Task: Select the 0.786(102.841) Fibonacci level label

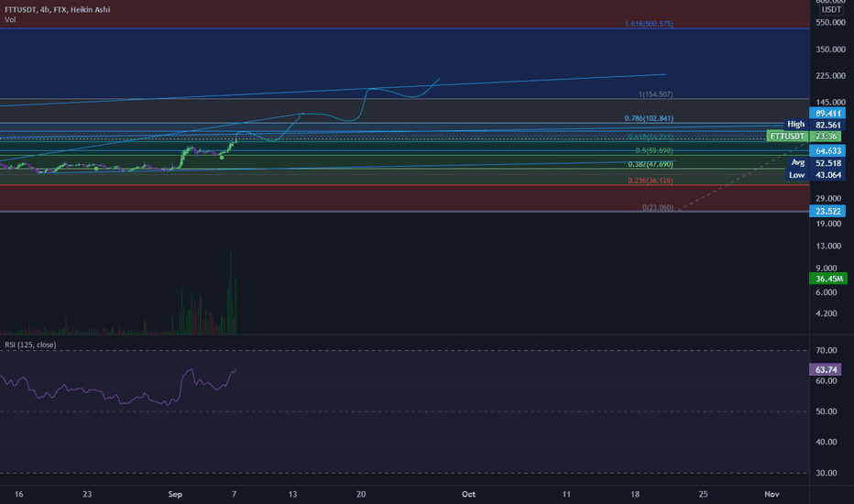Action: pyautogui.click(x=649, y=118)
